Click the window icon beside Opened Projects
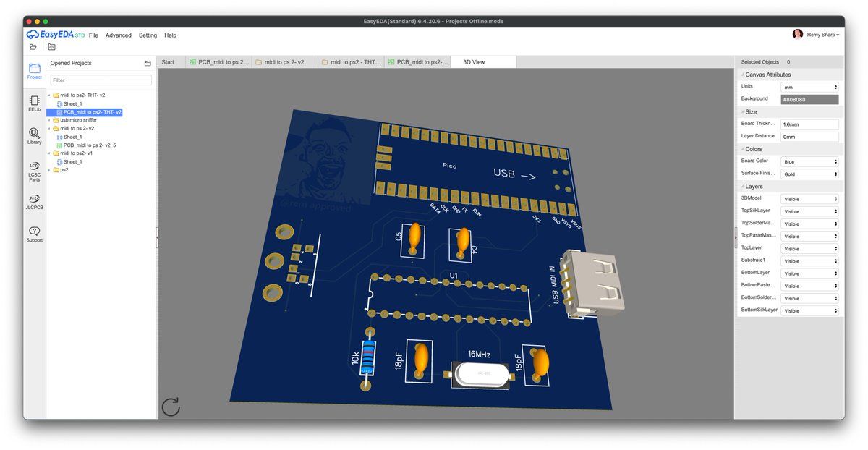 tap(148, 63)
